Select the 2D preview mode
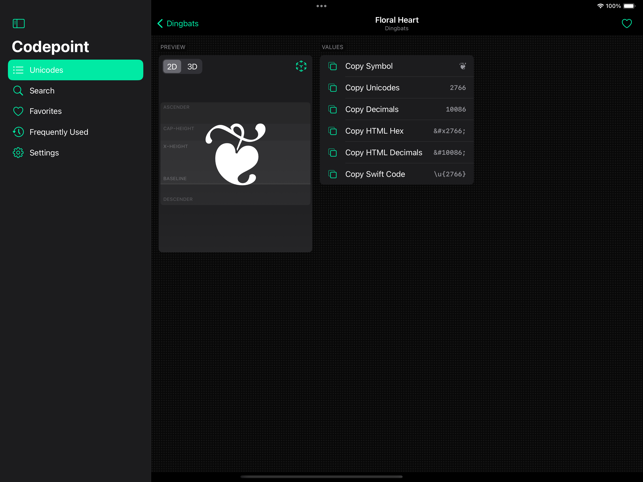 172,66
